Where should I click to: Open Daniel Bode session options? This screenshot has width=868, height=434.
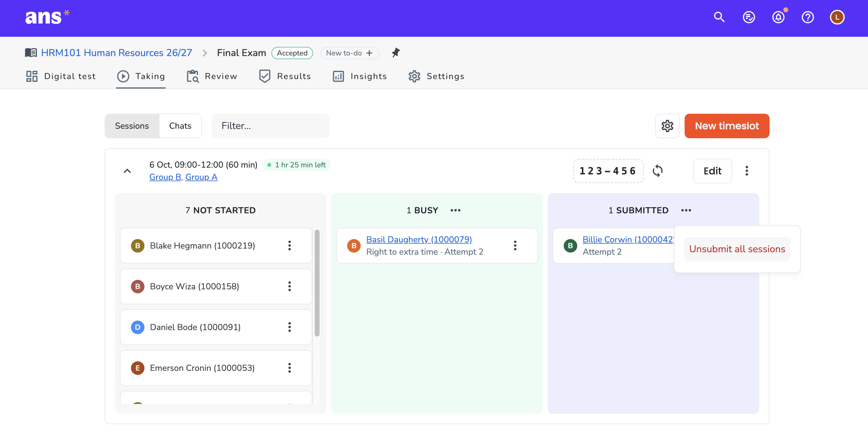point(290,327)
